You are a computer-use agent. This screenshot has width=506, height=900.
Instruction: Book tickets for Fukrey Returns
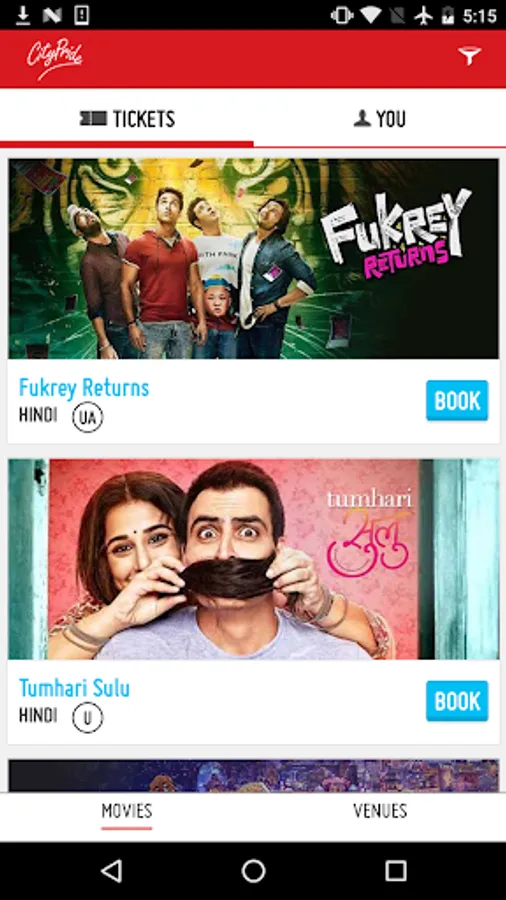457,401
